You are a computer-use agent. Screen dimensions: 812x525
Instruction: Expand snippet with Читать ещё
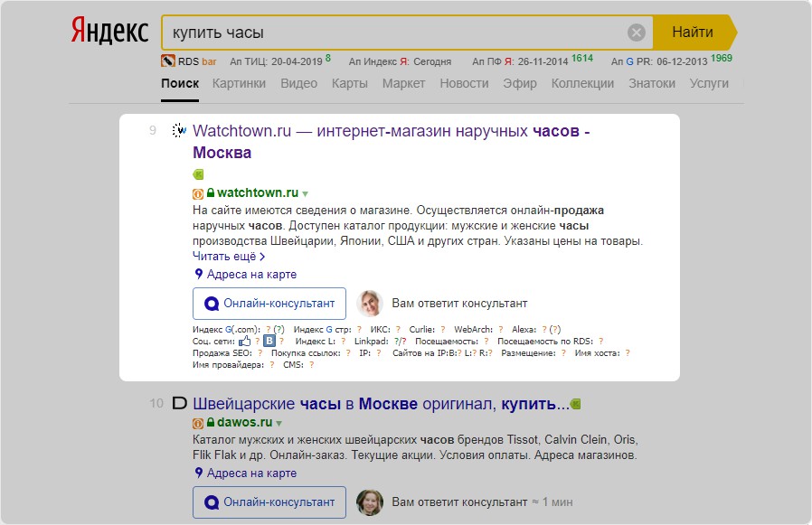tap(229, 257)
